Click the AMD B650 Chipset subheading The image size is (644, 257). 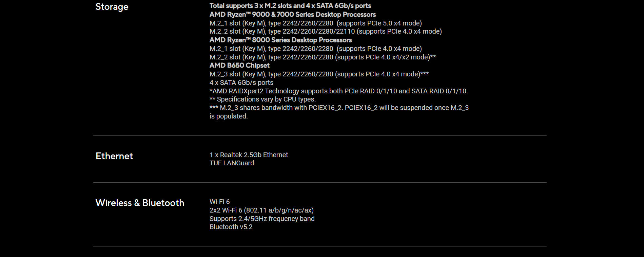[239, 66]
